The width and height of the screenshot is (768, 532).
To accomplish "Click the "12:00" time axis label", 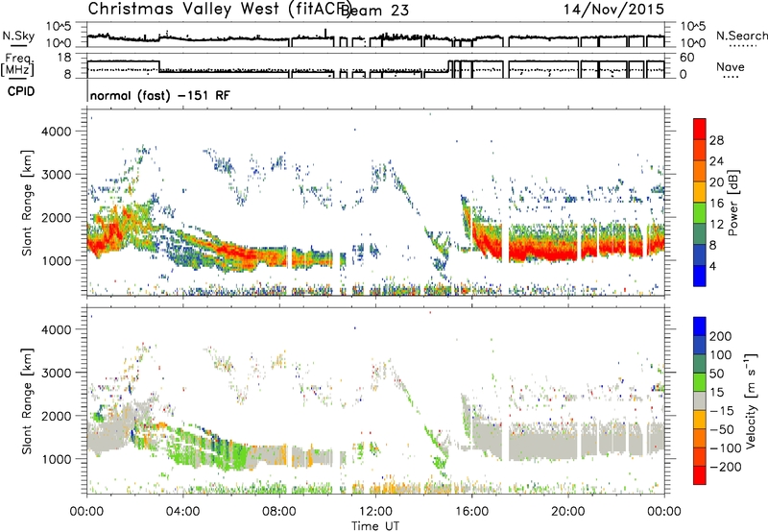I will 375,512.
